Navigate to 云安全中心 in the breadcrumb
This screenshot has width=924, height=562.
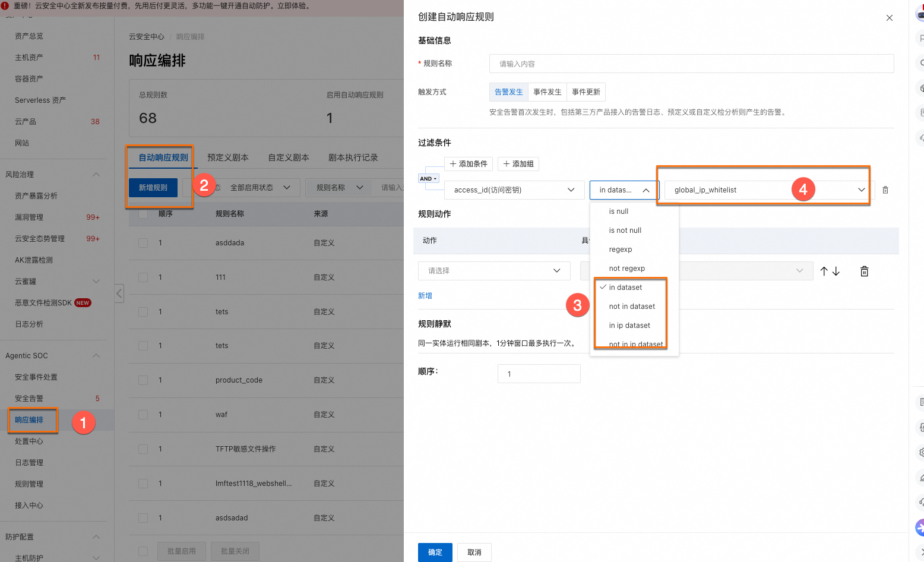tap(147, 37)
